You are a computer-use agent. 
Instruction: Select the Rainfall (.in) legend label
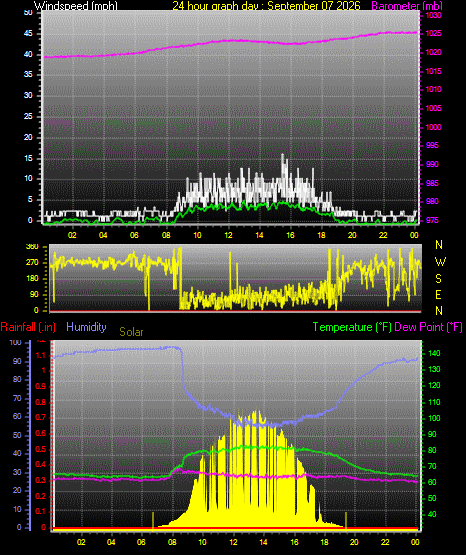click(28, 327)
